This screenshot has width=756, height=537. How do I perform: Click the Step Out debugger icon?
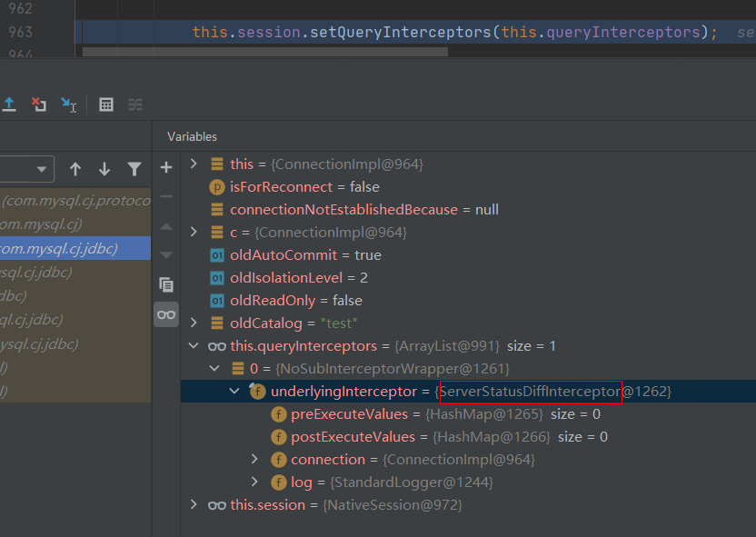click(9, 104)
